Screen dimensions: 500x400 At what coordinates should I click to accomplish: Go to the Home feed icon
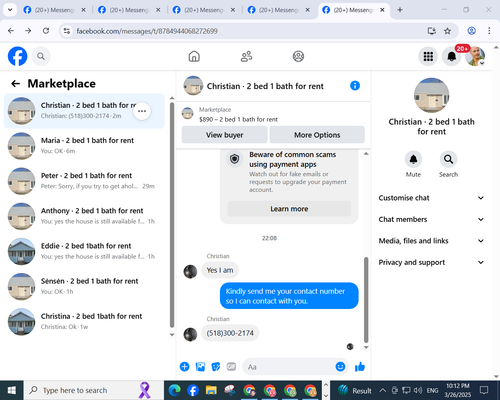point(194,56)
